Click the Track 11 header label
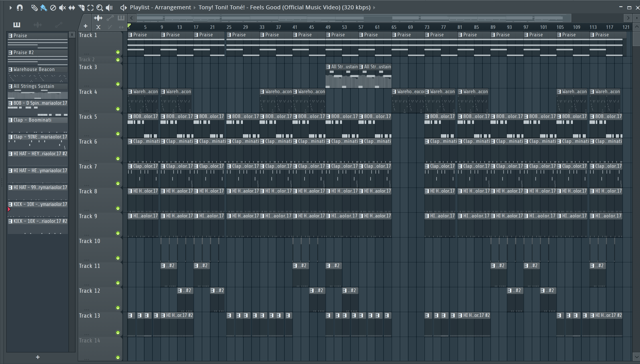640x364 pixels. (x=89, y=266)
